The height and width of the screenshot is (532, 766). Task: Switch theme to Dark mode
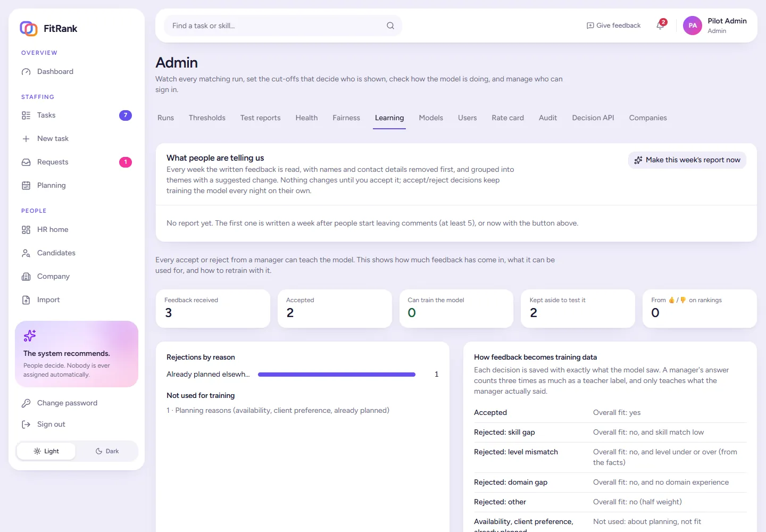pos(107,451)
